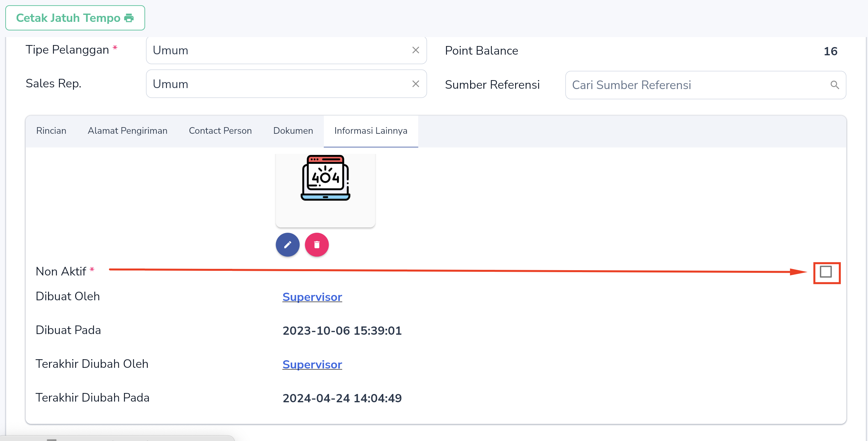Click the blue pencil edit image button
This screenshot has height=441, width=868.
[288, 245]
